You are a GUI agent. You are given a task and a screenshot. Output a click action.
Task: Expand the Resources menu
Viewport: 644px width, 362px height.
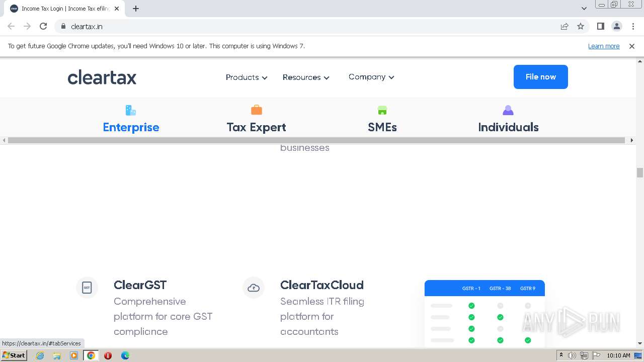tap(306, 77)
